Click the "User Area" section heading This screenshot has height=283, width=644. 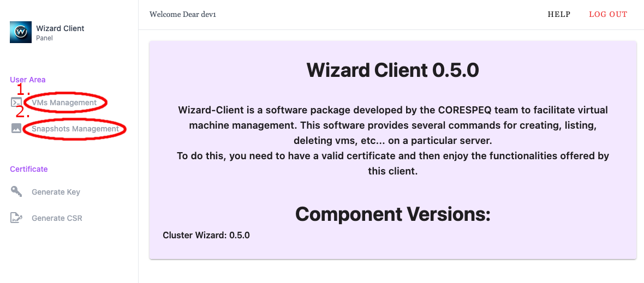click(x=28, y=80)
